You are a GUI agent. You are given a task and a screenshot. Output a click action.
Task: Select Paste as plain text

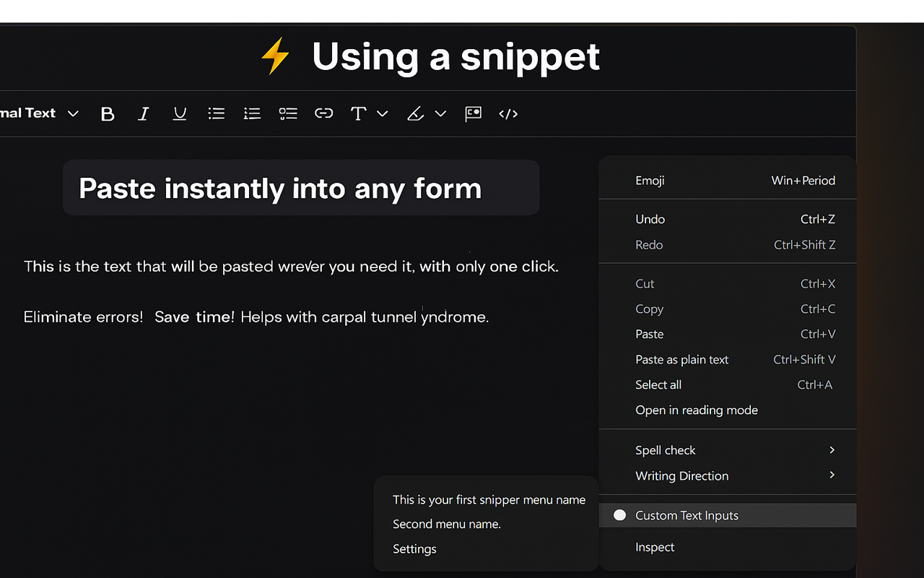[728, 360]
